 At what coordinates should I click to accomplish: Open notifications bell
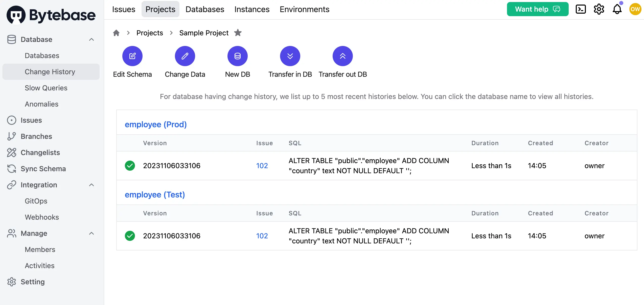point(617,9)
